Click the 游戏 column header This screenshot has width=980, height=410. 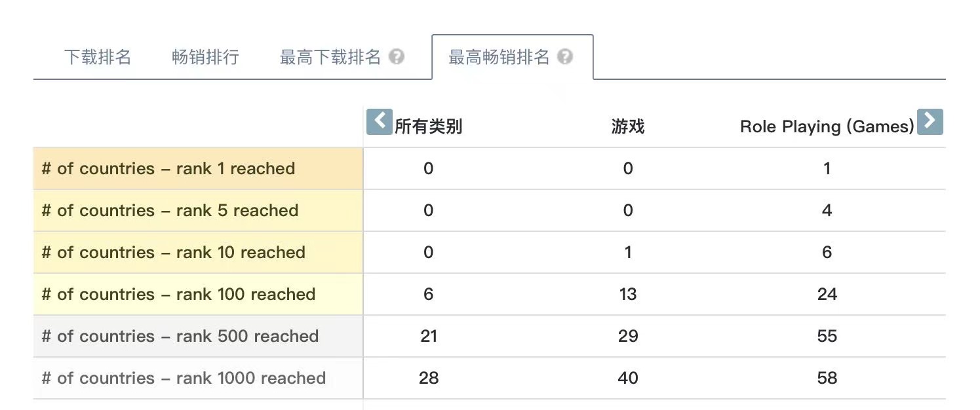[x=628, y=126]
